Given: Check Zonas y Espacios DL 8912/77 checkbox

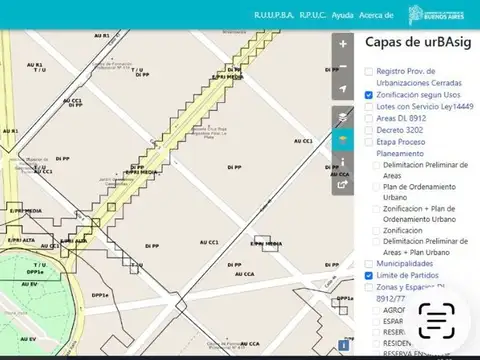Looking at the screenshot, I should (x=368, y=287).
